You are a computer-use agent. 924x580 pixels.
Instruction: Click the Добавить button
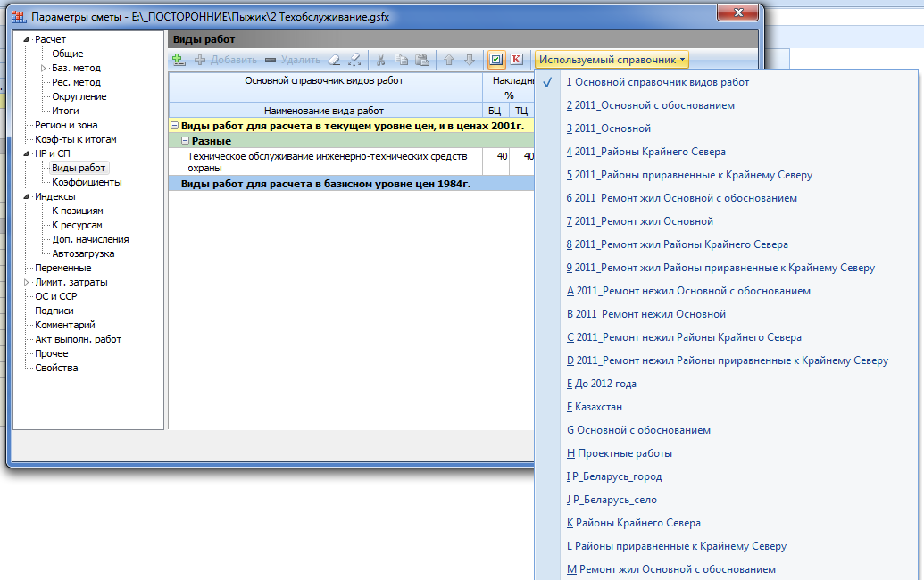pyautogui.click(x=226, y=60)
